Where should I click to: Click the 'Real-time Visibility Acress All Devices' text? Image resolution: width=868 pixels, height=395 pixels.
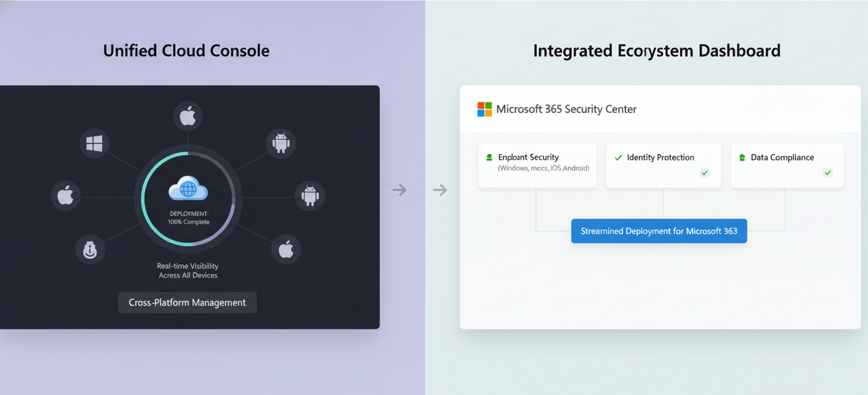(188, 271)
